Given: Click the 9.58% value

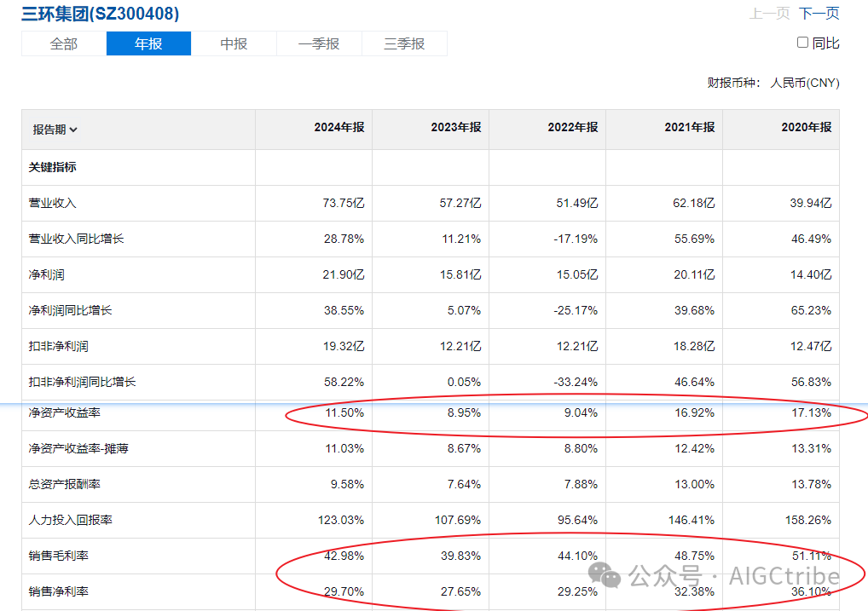Looking at the screenshot, I should (347, 484).
